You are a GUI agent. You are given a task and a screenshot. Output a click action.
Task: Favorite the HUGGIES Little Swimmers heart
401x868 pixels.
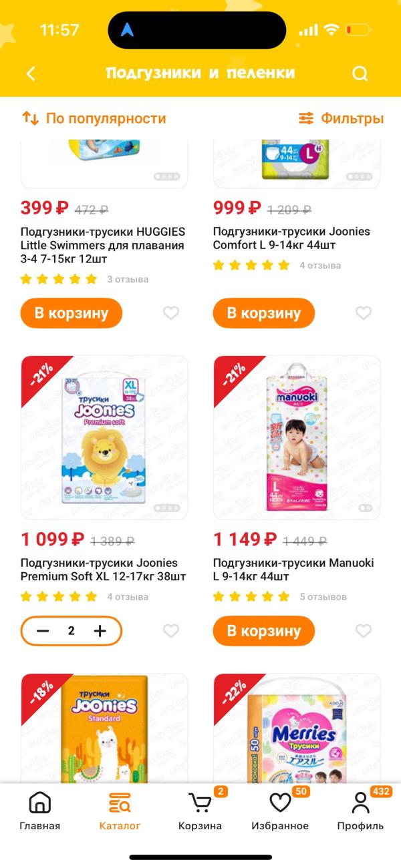[171, 312]
